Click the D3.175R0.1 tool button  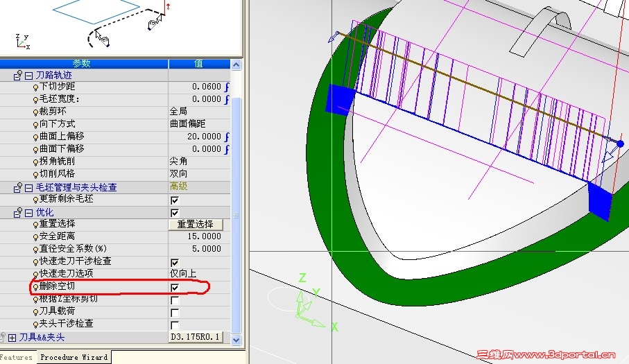pos(196,337)
